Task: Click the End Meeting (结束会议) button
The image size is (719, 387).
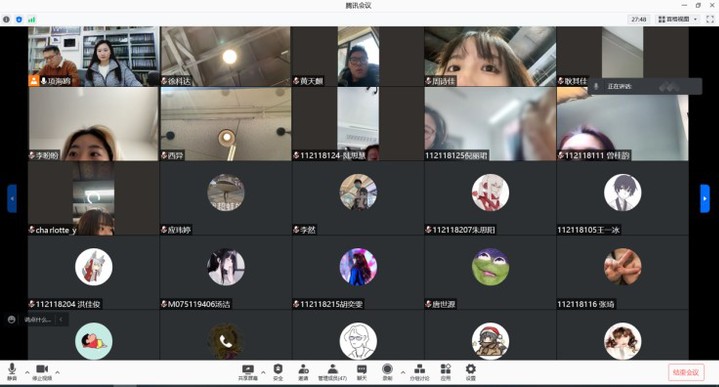Action: pyautogui.click(x=686, y=372)
